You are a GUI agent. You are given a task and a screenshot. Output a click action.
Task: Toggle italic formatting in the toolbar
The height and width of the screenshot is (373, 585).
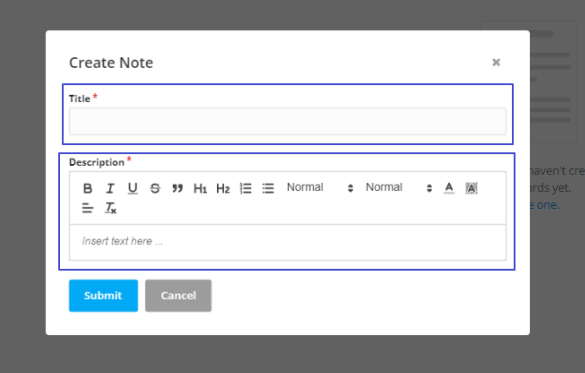coord(110,188)
